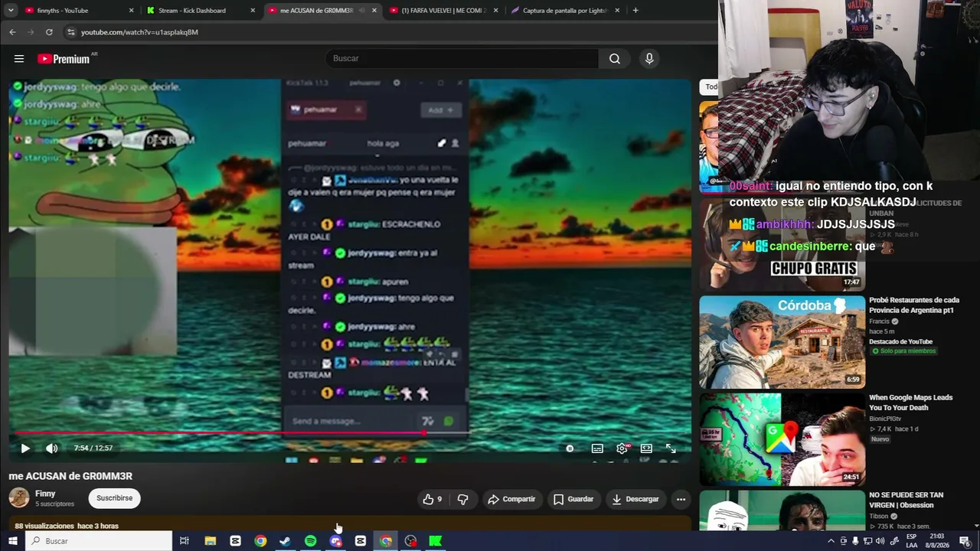
Task: Click the taskbar Buscar search box
Action: point(100,541)
